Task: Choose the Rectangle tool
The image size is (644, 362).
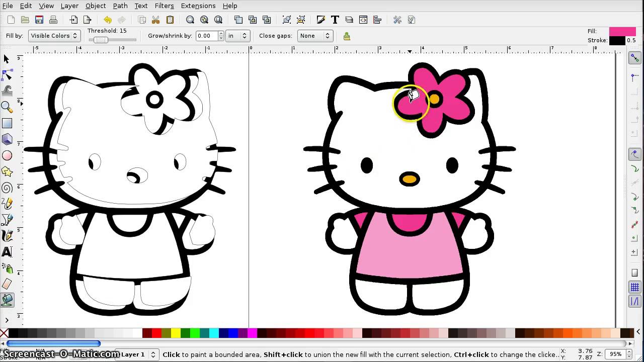Action: coord(7,124)
